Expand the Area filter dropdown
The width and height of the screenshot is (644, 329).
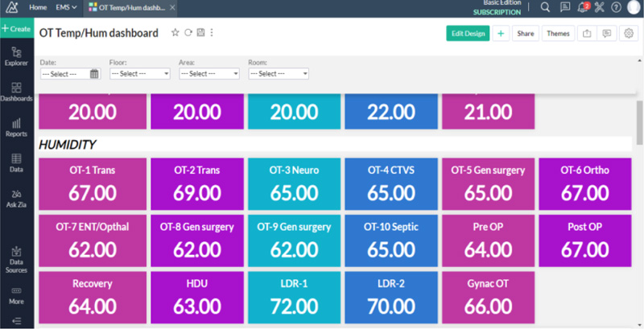click(208, 73)
